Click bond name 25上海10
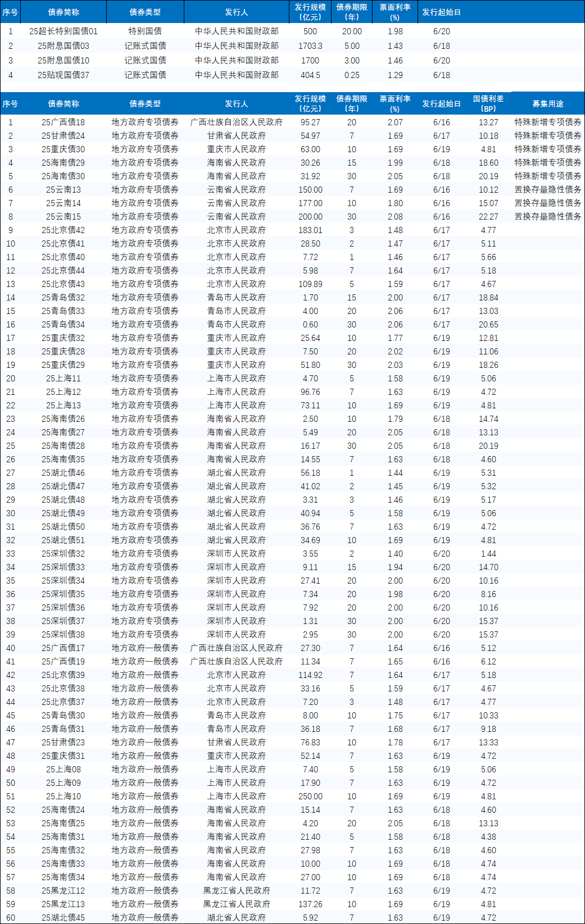The image size is (585, 924). coord(64,796)
